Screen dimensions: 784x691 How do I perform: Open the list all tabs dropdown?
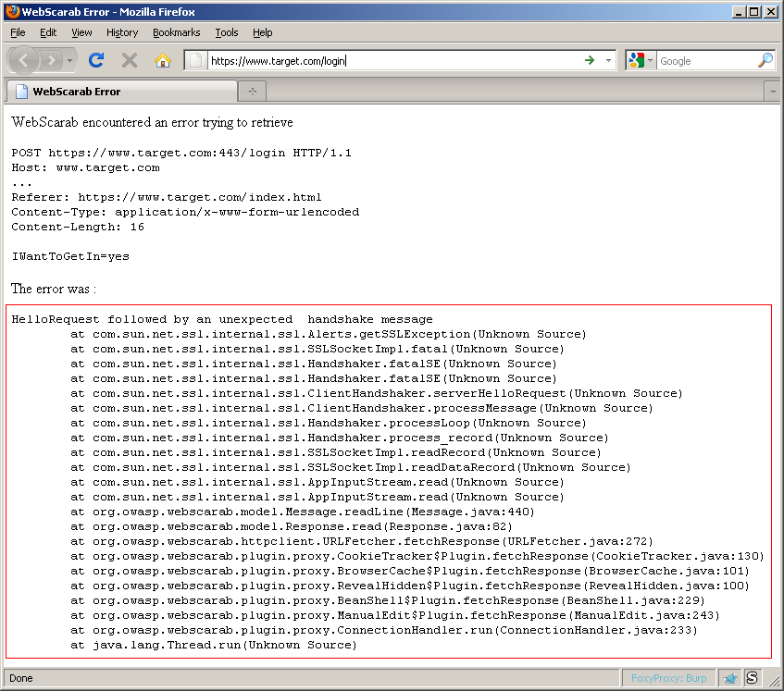click(773, 92)
